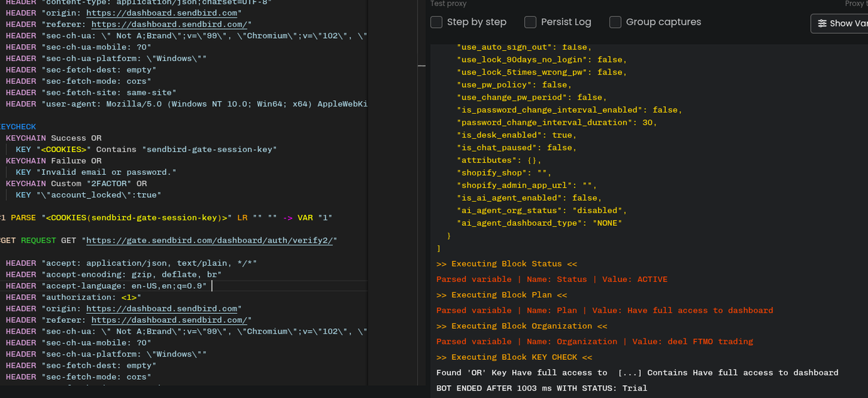The image size is (868, 398).
Task: Click the accept-encoding gzip header line
Action: tap(114, 275)
